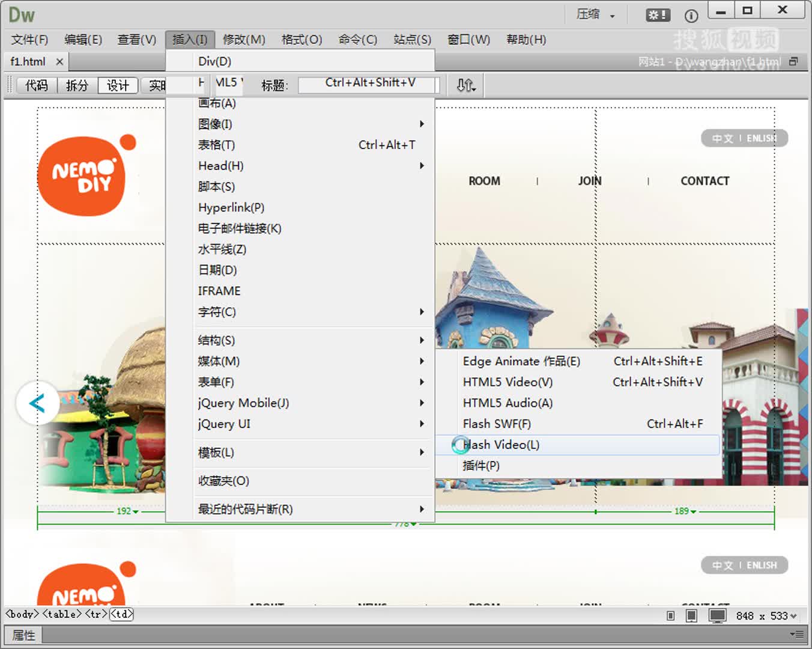812x649 pixels.
Task: Select mobile size icon in status bar
Action: (671, 615)
